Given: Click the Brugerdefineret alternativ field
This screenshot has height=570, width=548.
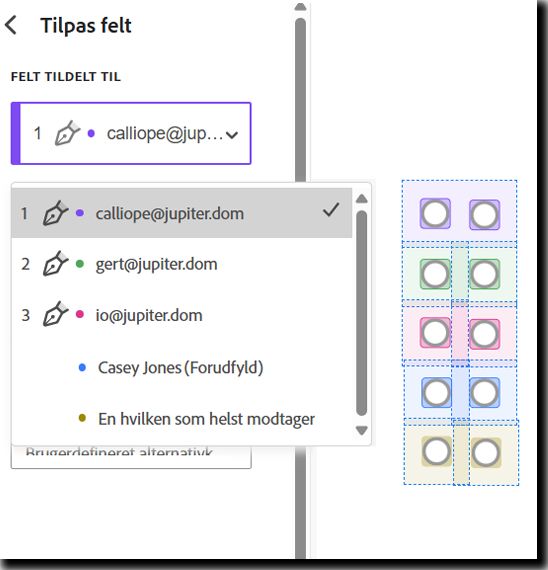Looking at the screenshot, I should (131, 457).
